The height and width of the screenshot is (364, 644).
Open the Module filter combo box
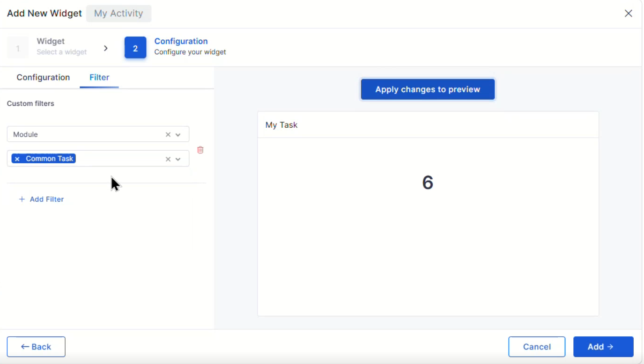point(98,134)
